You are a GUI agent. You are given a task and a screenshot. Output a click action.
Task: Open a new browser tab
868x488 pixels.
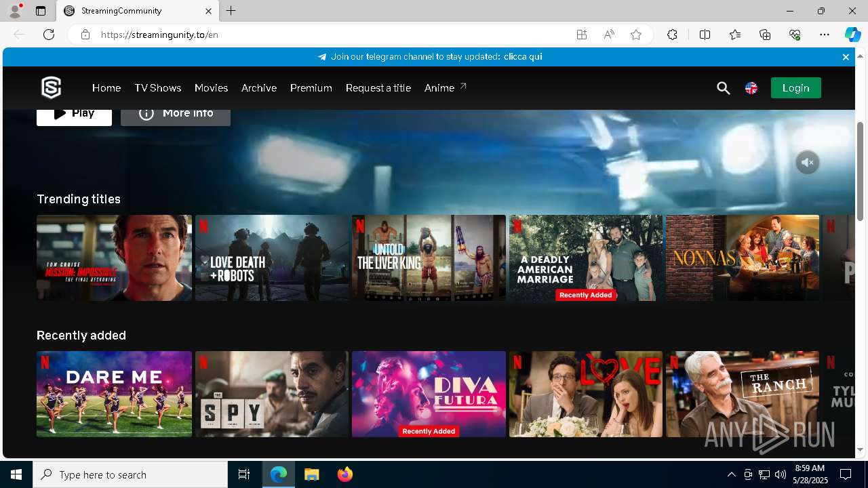[231, 11]
